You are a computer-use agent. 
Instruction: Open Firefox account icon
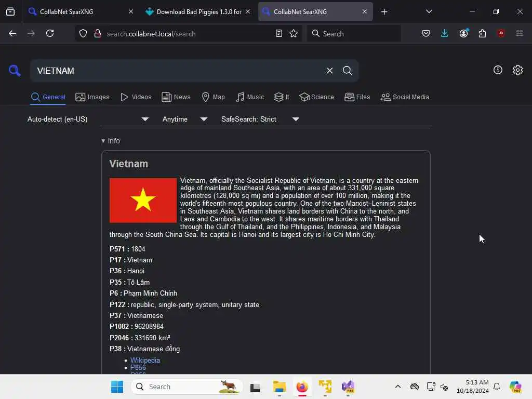[x=464, y=33]
